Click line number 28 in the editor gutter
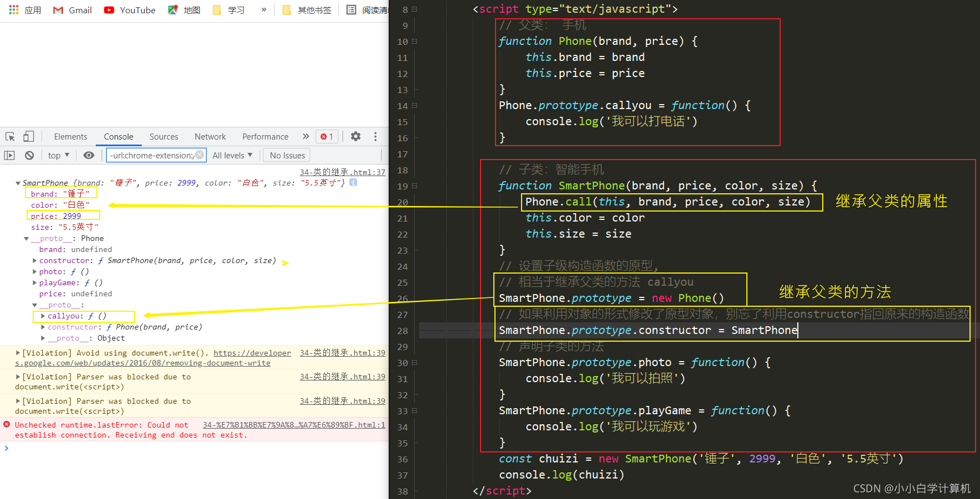 pyautogui.click(x=403, y=331)
